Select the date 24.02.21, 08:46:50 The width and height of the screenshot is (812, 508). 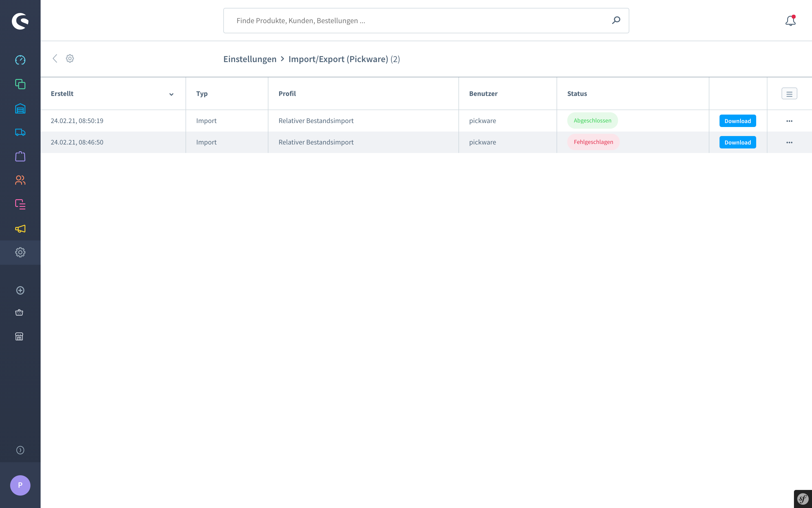click(77, 142)
